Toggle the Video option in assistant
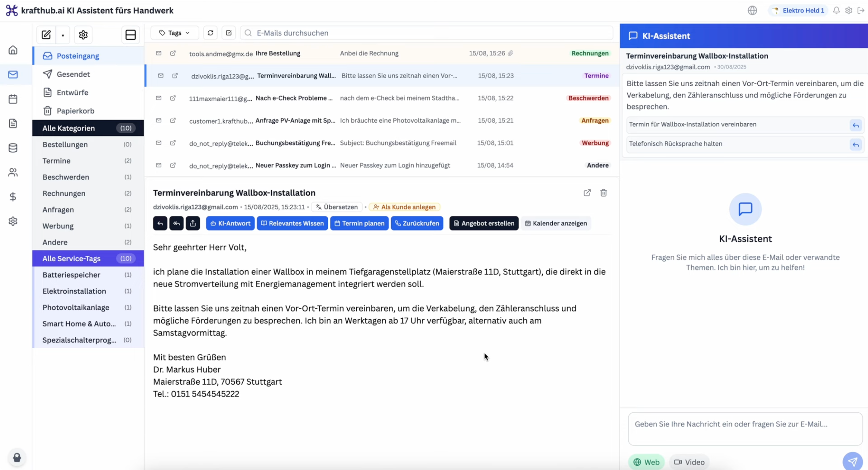This screenshot has width=868, height=470. [689, 462]
